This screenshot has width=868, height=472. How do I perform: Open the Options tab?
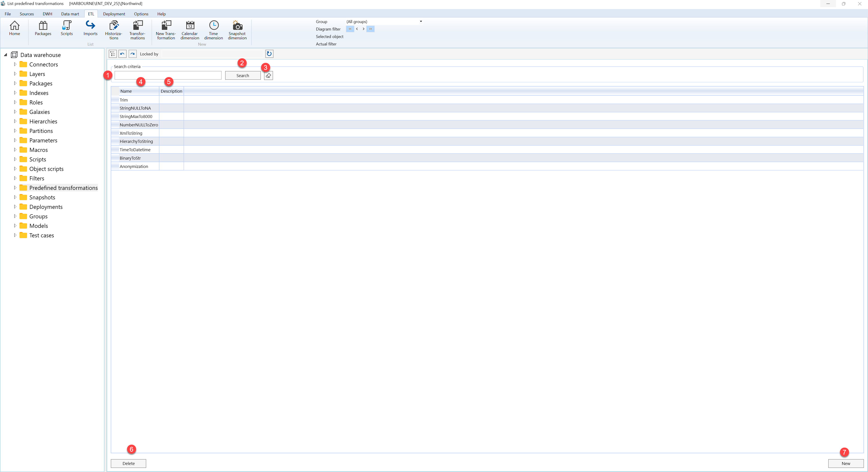tap(141, 14)
